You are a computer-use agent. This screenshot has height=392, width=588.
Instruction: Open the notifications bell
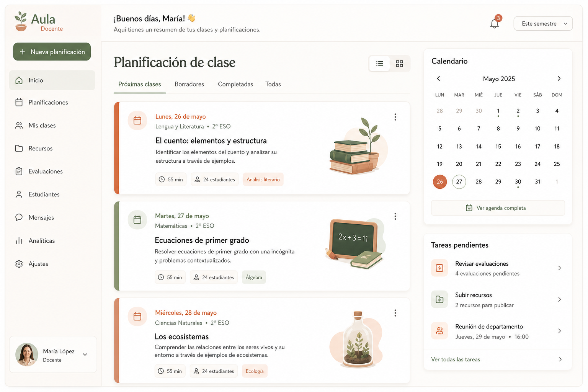tap(494, 24)
